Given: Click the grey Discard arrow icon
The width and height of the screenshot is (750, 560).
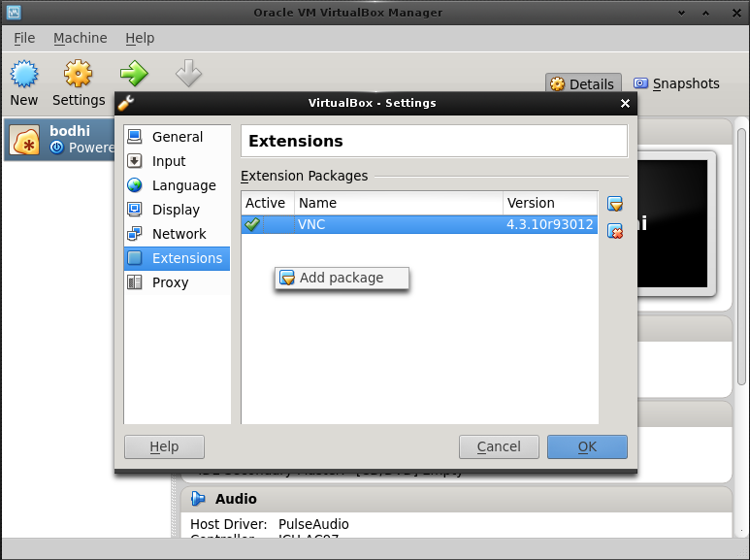Looking at the screenshot, I should (188, 74).
